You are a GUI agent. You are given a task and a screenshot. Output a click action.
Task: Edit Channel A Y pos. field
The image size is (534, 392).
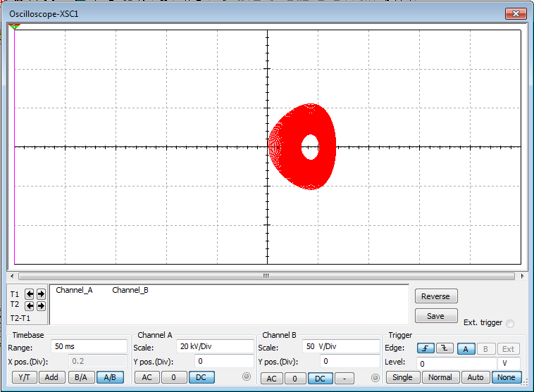[x=225, y=361]
